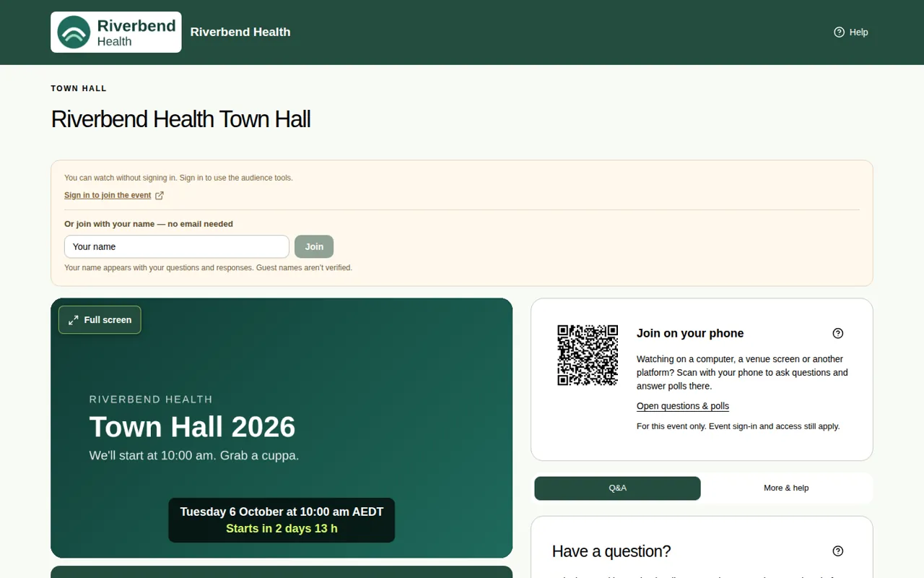Click the Grab a cuppa subtitle text
Screen dimensions: 924x578
[x=194, y=456]
